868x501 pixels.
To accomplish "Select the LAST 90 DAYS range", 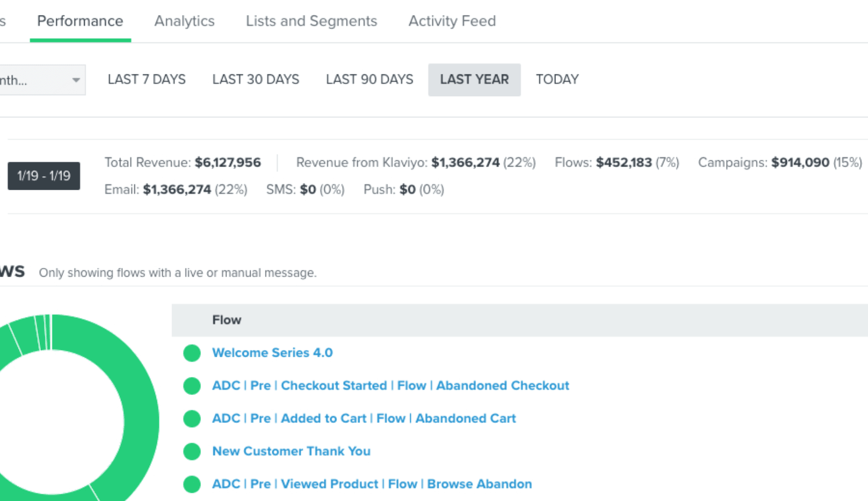I will (x=369, y=80).
